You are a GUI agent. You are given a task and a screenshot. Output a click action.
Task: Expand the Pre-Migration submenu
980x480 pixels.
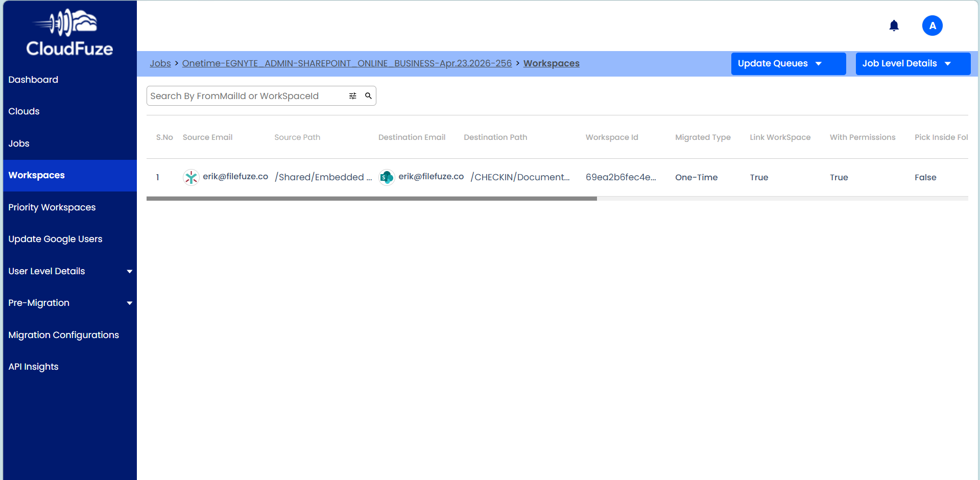coord(70,303)
